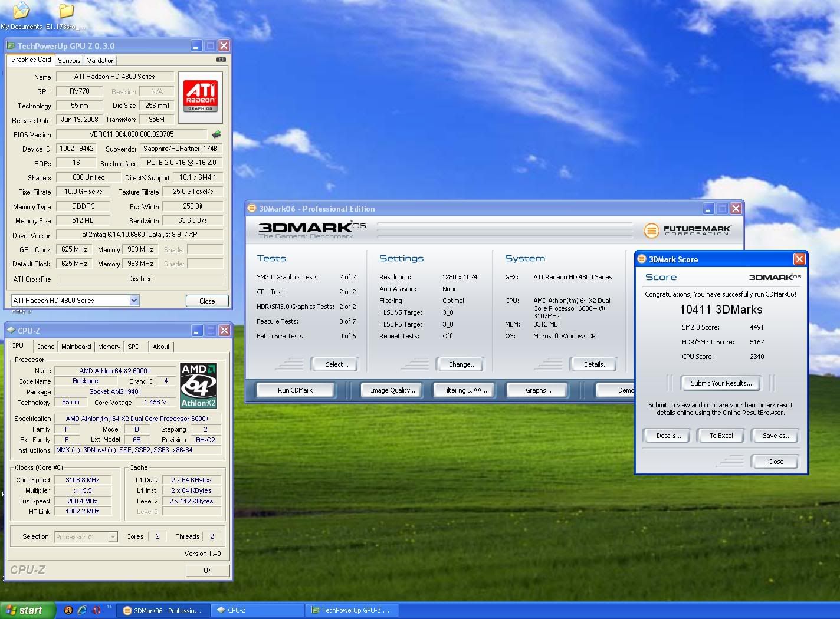Click the ATI CrossFire Disabled field
The height and width of the screenshot is (619, 840).
pos(140,279)
